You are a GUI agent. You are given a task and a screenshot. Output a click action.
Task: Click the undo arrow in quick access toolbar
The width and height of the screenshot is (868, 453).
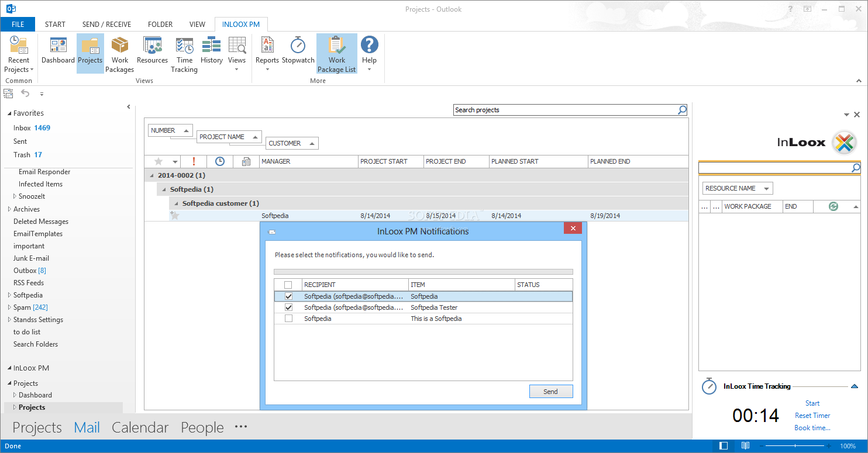[25, 93]
